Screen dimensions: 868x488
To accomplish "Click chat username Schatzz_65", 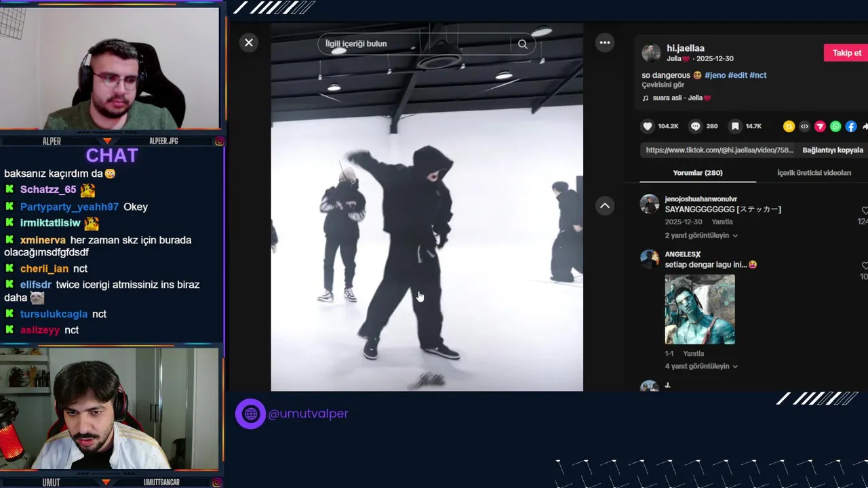I will [48, 190].
